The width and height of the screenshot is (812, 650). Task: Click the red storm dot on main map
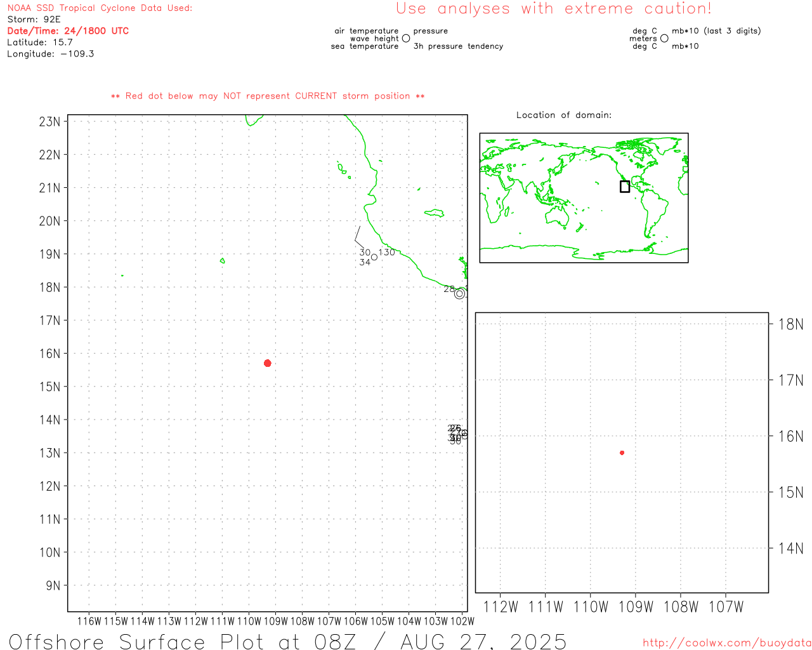pos(268,363)
